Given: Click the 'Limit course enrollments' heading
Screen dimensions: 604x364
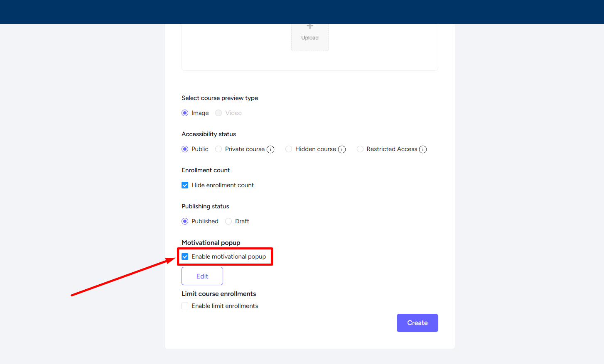Looking at the screenshot, I should (x=219, y=294).
